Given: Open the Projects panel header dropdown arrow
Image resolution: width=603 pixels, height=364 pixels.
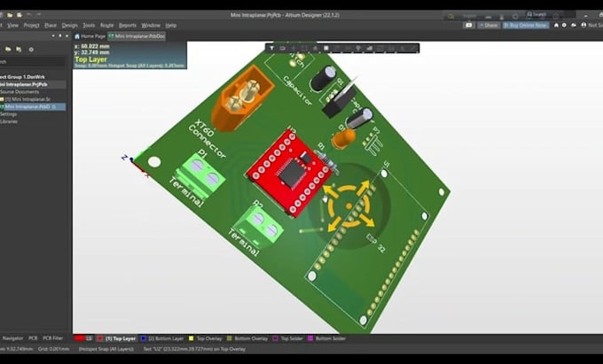Looking at the screenshot, I should (53, 35).
